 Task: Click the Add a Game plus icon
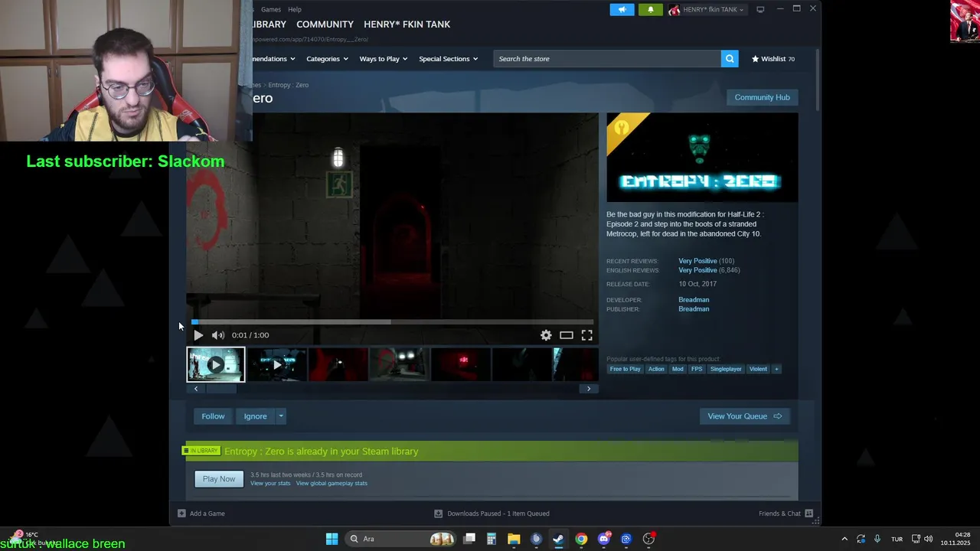click(x=181, y=514)
